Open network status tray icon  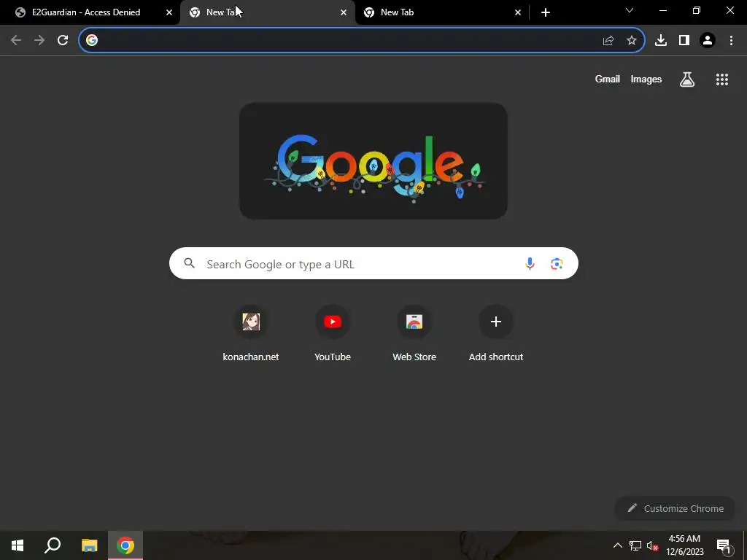pyautogui.click(x=635, y=545)
